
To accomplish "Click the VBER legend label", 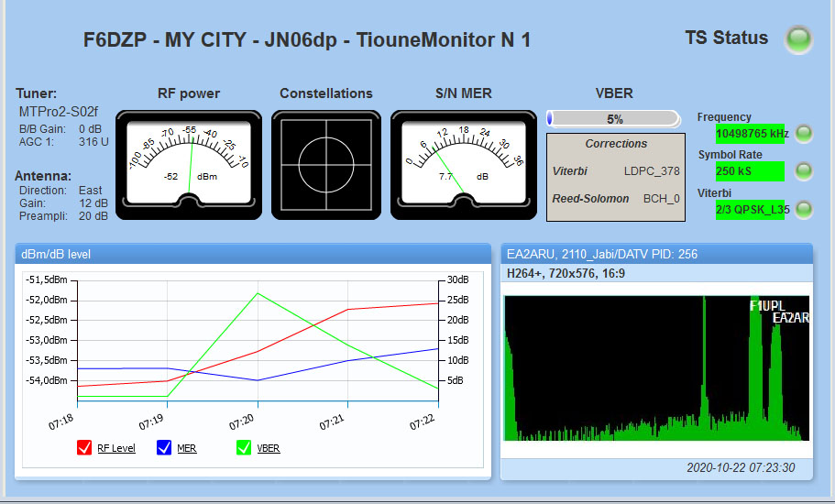I will [269, 449].
